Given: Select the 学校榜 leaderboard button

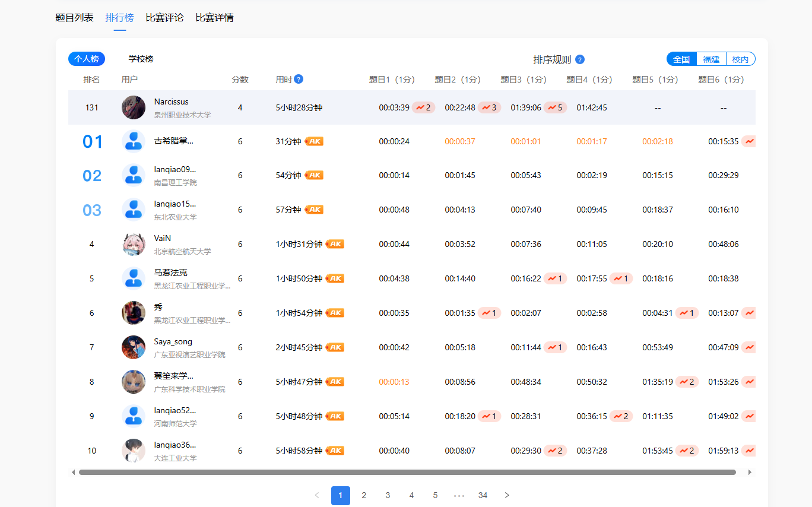Looking at the screenshot, I should tap(141, 59).
